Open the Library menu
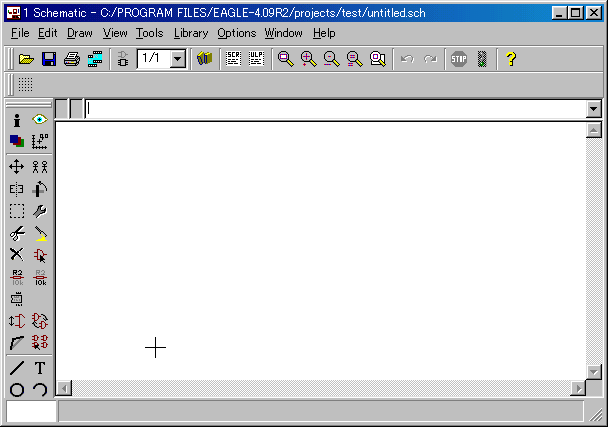This screenshot has height=427, width=608. pyautogui.click(x=191, y=33)
